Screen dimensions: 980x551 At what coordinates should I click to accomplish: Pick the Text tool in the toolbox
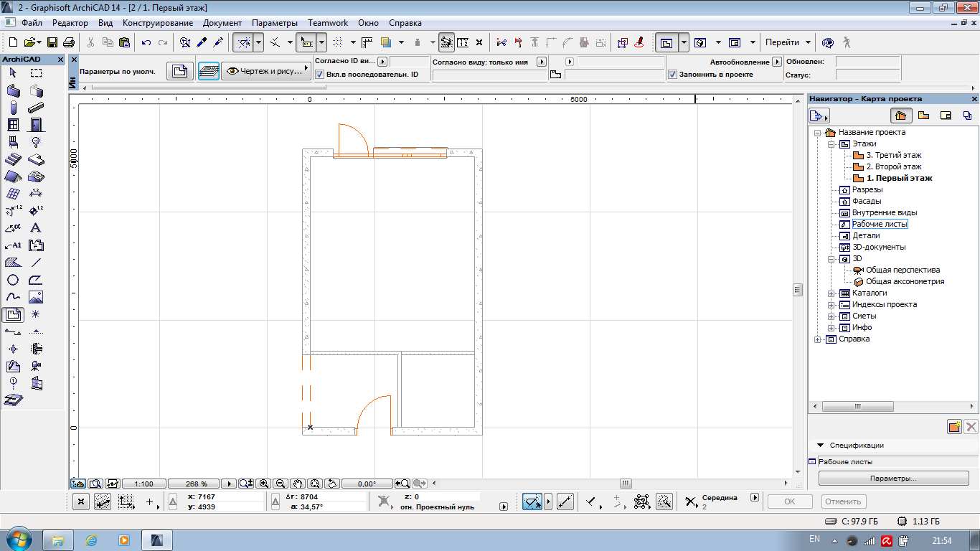[x=36, y=228]
